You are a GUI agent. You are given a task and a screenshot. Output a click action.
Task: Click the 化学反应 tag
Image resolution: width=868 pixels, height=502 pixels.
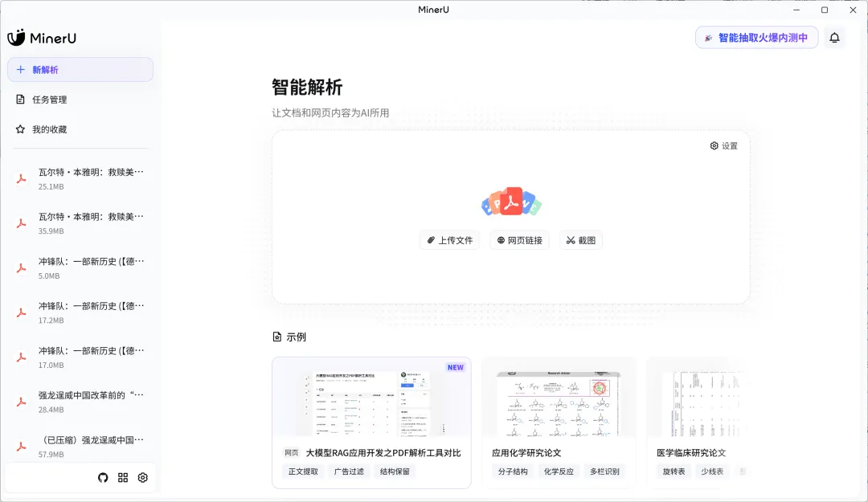point(559,471)
